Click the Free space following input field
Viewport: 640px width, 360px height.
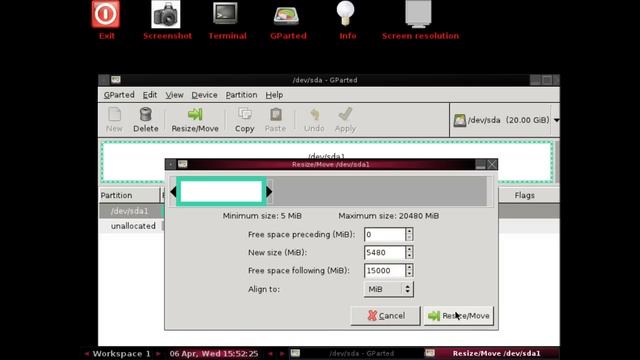[x=384, y=270]
